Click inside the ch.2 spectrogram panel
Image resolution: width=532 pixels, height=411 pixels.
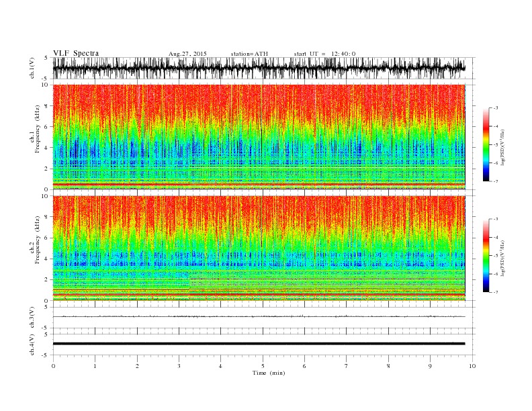(259, 248)
